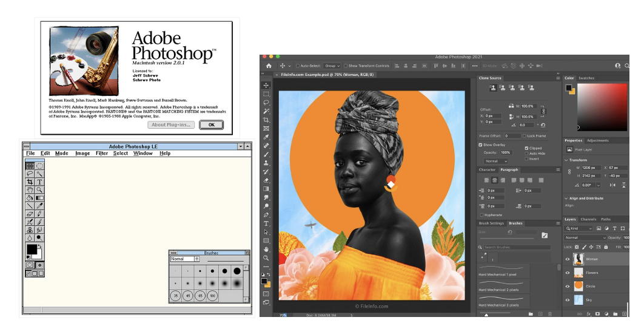This screenshot has width=644, height=334.
Task: Click OK on the Photoshop splash dialog
Action: click(x=211, y=124)
